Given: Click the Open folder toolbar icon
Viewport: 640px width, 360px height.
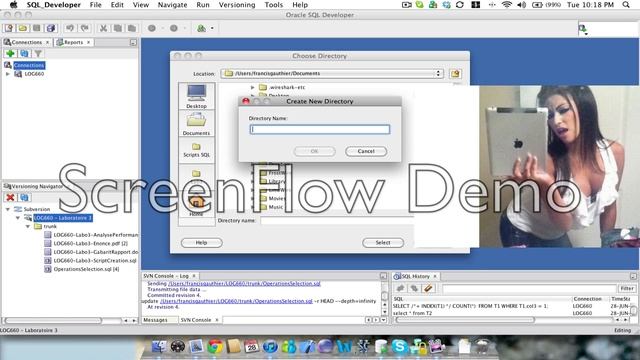Looking at the screenshot, I should (23, 28).
